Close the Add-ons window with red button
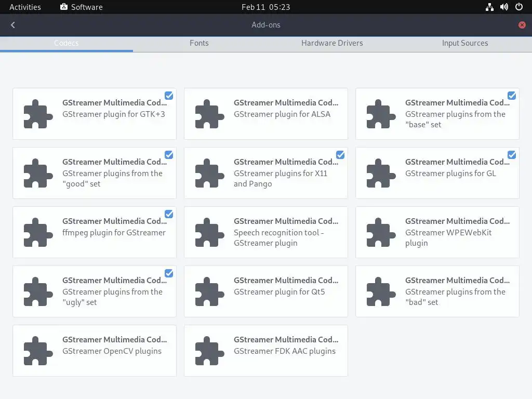Screen dimensions: 532x399 [522, 25]
